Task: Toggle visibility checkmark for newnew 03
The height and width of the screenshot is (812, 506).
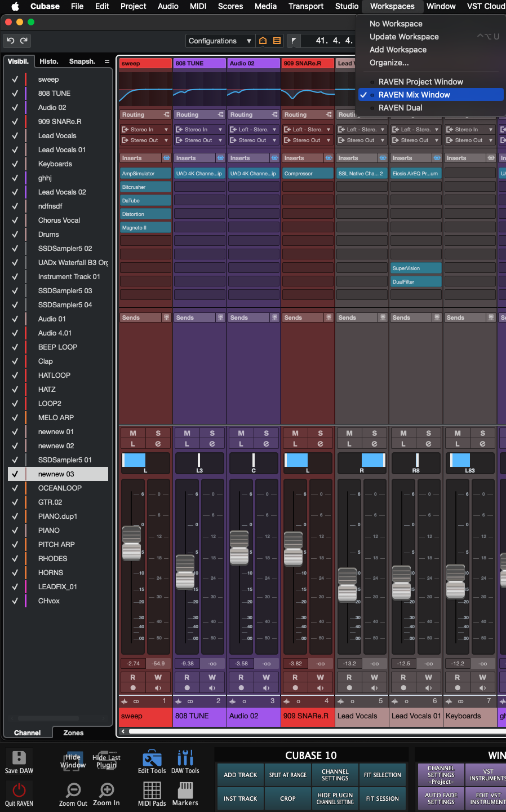Action: [15, 474]
